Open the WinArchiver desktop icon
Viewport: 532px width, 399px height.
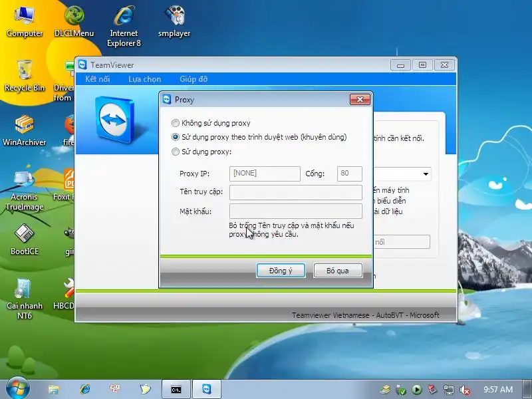[x=25, y=130]
